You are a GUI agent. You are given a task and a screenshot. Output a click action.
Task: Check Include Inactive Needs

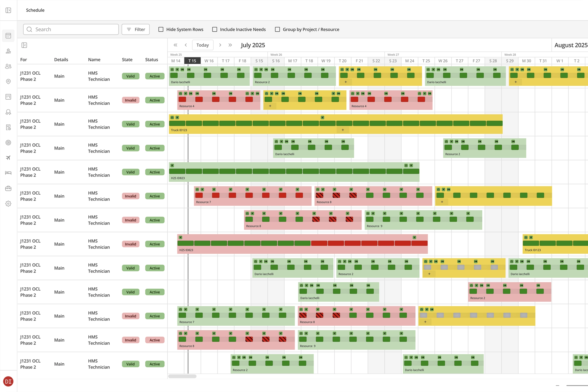(215, 29)
